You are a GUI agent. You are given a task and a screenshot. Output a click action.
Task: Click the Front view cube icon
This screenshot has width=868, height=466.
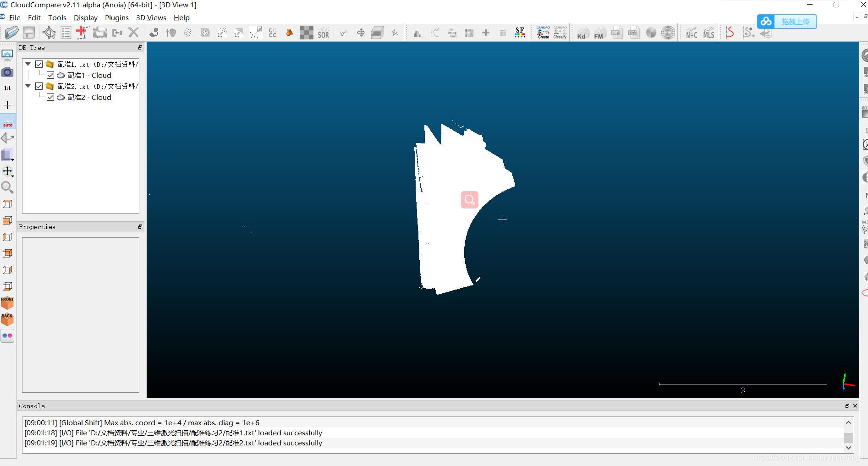point(7,302)
